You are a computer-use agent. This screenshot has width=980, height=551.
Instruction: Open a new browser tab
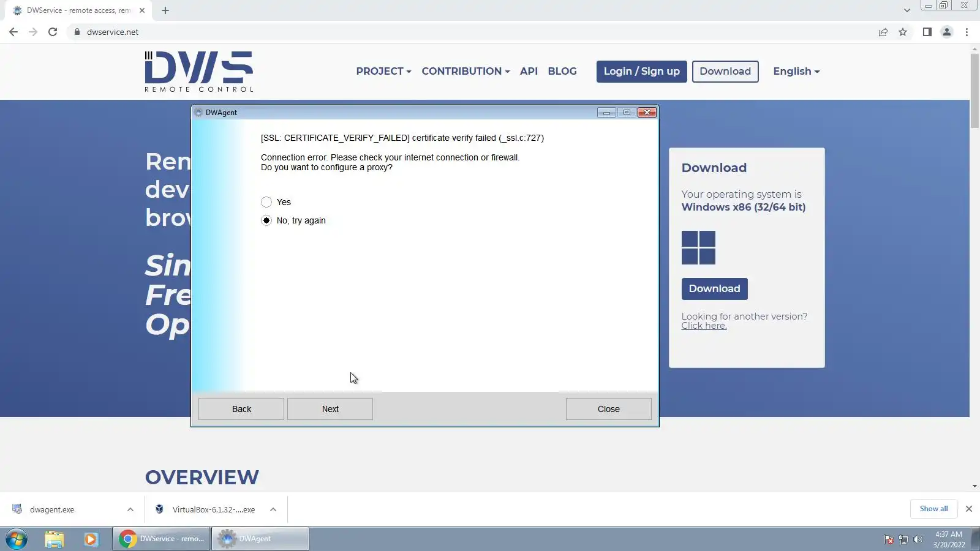[x=165, y=10]
